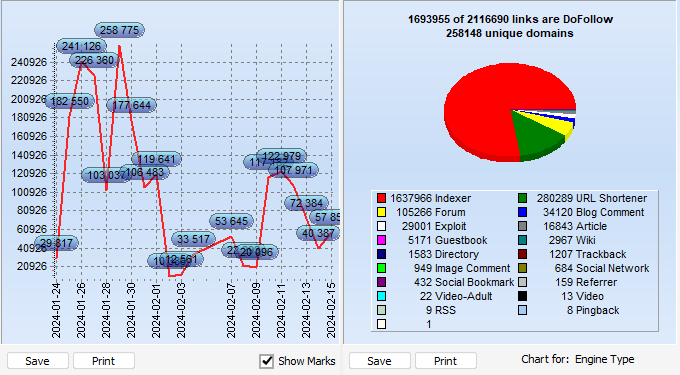Screen dimensions: 680x375
Task: Click the 177 644 data mark
Action: click(131, 105)
